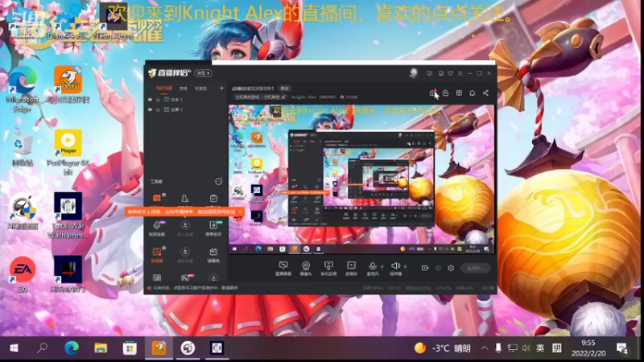Screen dimensions: 644x362
Task: Open the user avatar in title bar
Action: [413, 73]
